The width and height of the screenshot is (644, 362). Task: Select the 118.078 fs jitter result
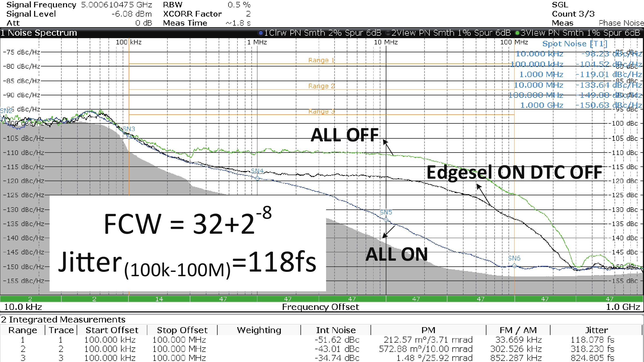tap(592, 340)
